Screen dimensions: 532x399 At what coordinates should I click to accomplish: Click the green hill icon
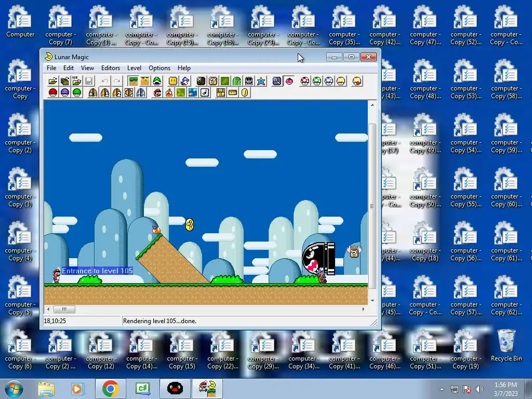coord(237,81)
